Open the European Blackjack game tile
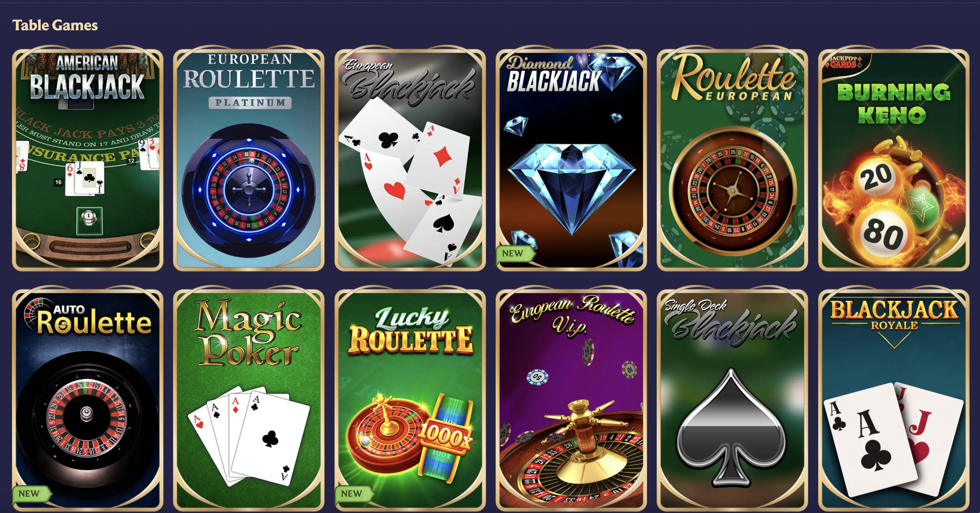 tap(410, 159)
